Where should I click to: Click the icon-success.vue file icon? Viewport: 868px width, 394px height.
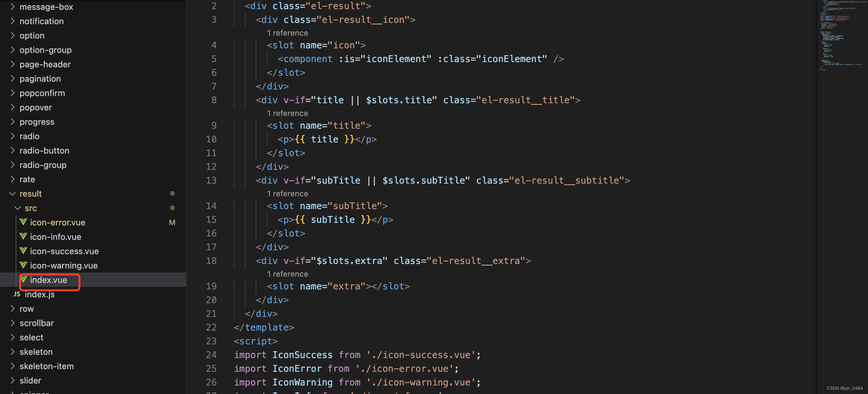(x=23, y=251)
